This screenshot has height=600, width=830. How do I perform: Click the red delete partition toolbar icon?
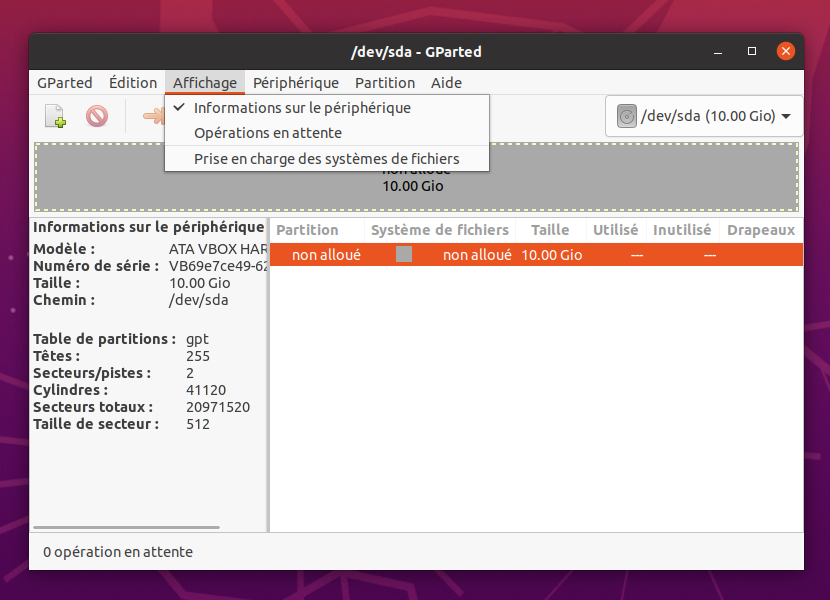pos(97,116)
